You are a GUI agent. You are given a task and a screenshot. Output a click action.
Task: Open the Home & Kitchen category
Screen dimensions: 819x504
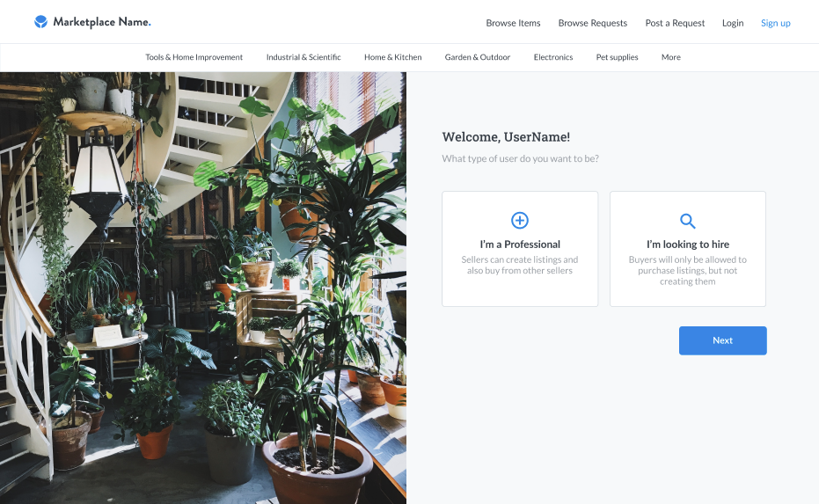pyautogui.click(x=392, y=57)
